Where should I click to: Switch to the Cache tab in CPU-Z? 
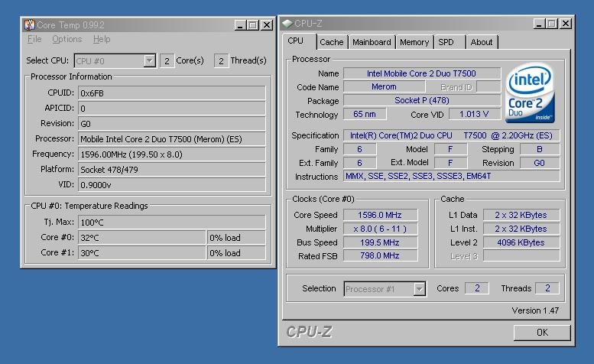(x=332, y=42)
